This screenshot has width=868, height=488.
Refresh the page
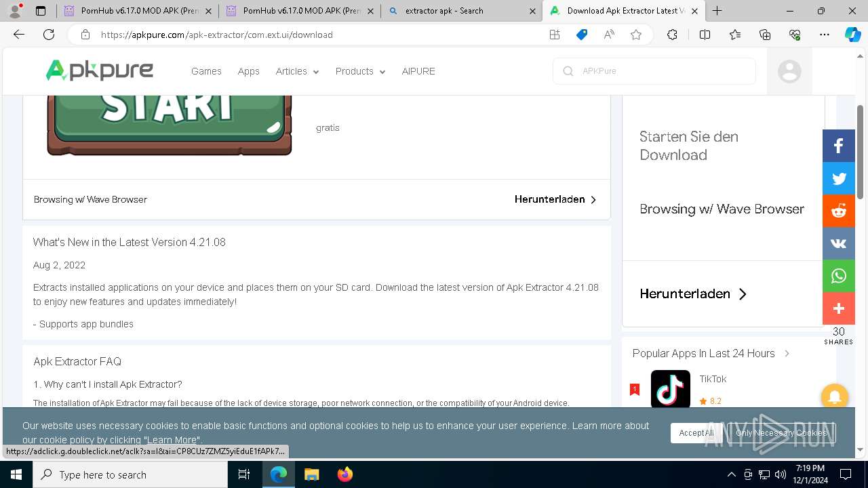click(49, 35)
